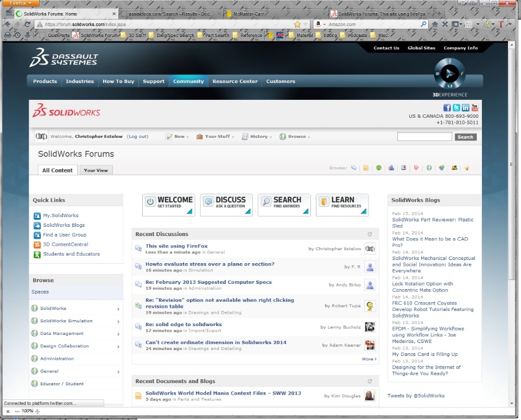Open the SolidWorks YouTube icon
The height and width of the screenshot is (420, 521).
point(475,107)
